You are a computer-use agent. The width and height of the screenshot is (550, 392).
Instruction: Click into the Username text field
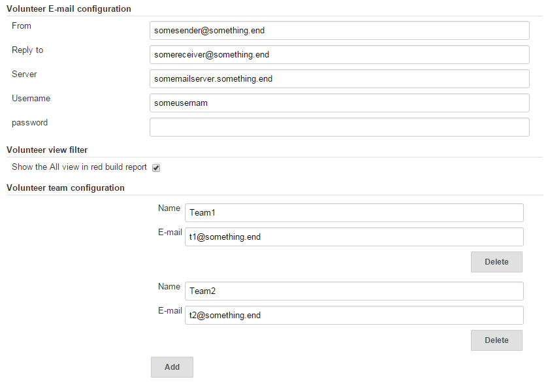click(339, 103)
